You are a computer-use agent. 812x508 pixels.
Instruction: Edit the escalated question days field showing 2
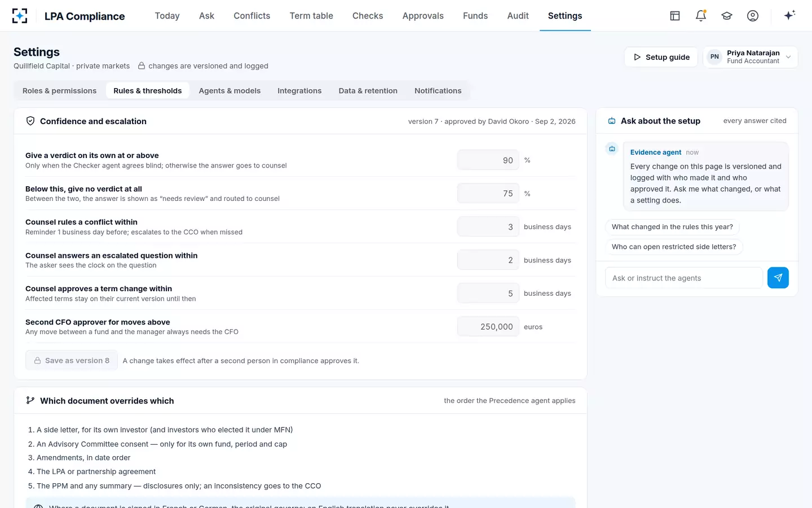pyautogui.click(x=488, y=260)
